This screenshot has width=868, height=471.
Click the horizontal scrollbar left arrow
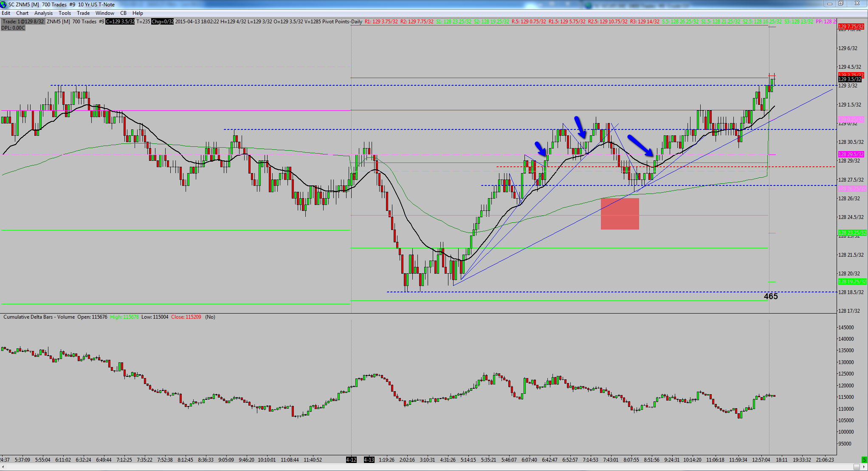click(3, 467)
